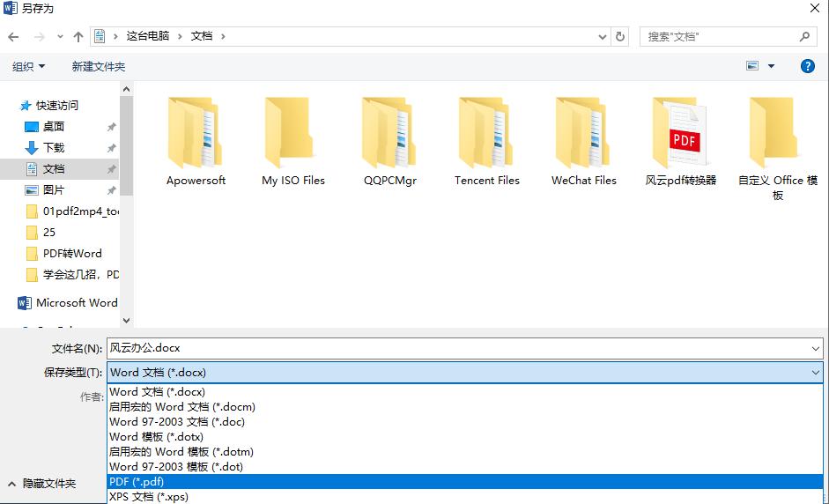Click the pin icon next to 桌面
The width and height of the screenshot is (829, 504).
click(x=112, y=127)
